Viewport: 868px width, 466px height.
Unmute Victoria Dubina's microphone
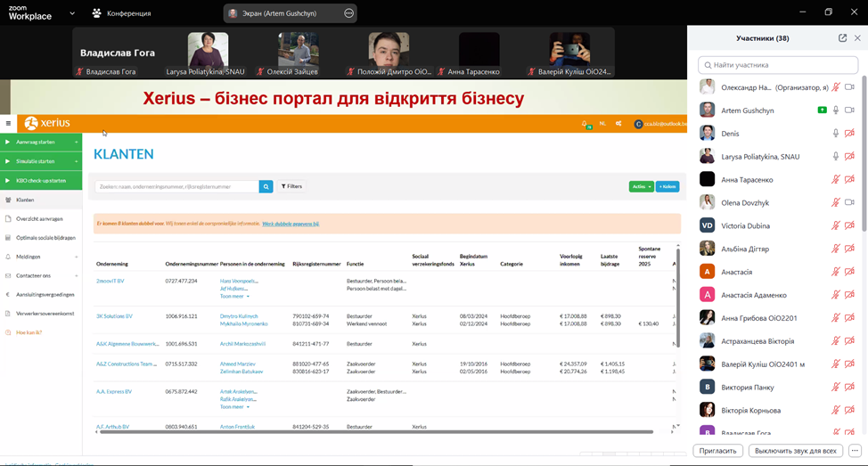(x=836, y=225)
